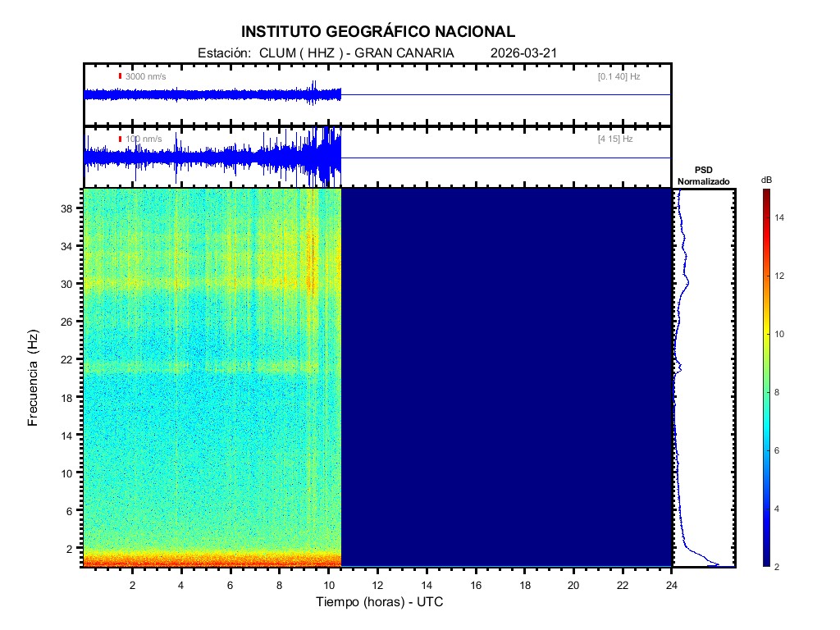Click the red low-frequency band in spectrogram
The image size is (840, 630).
[212, 560]
